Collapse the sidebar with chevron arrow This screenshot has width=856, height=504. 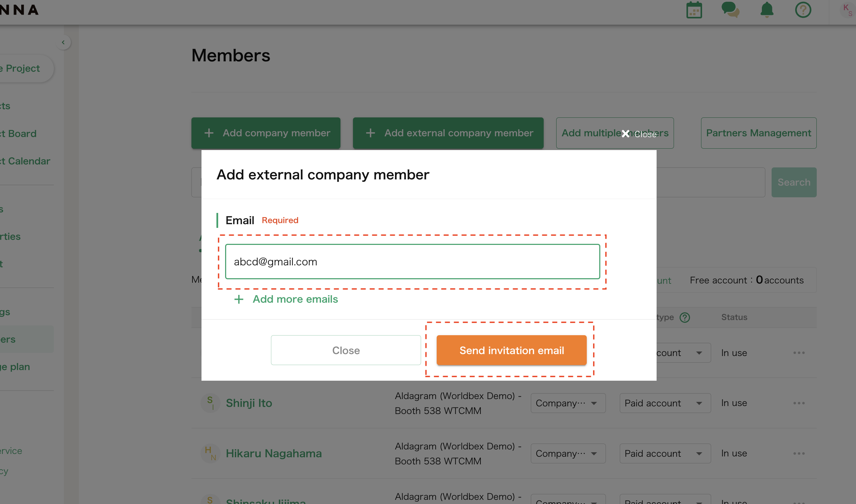click(63, 42)
